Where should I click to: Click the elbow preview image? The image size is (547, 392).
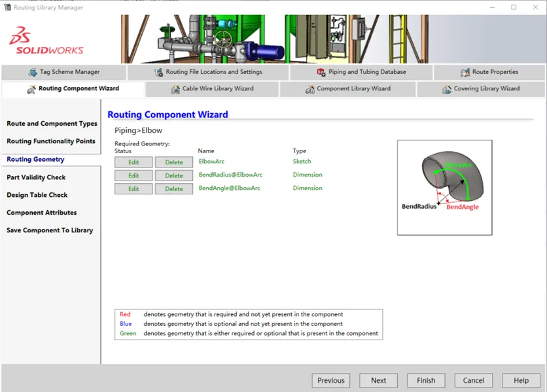445,188
